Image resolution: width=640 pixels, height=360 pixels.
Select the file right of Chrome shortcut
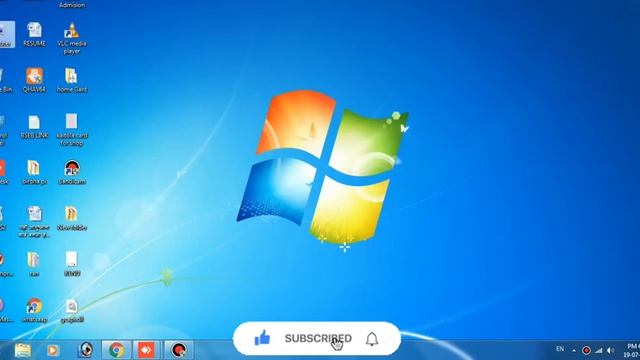coord(72,311)
